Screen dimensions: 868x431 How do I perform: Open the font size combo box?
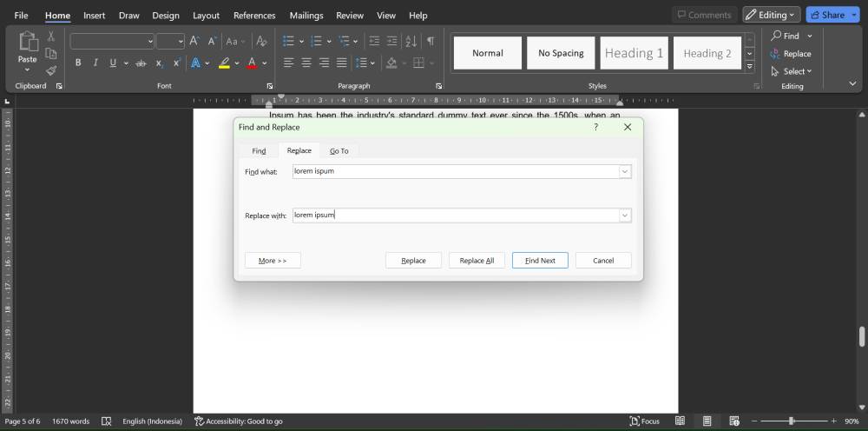coord(170,41)
